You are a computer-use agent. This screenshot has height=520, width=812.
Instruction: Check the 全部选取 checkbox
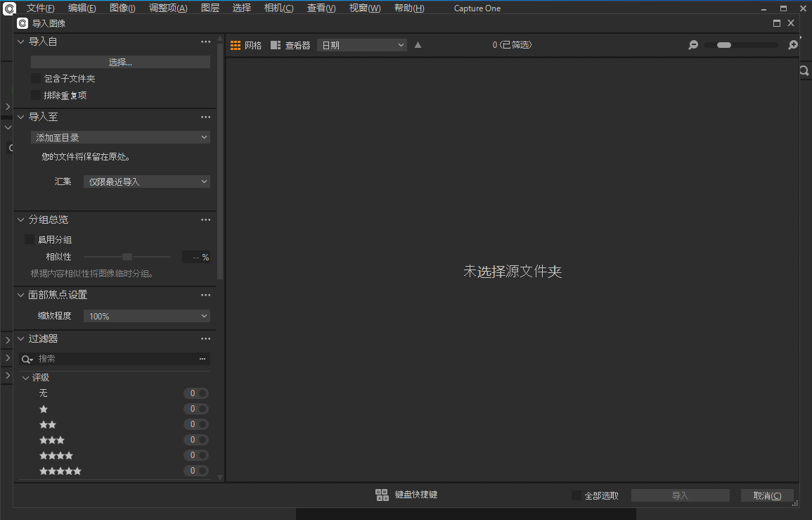coord(574,495)
